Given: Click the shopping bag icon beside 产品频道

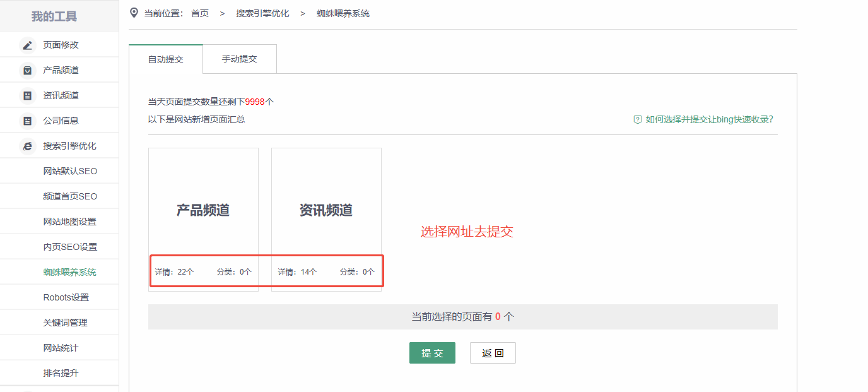Looking at the screenshot, I should pyautogui.click(x=27, y=71).
